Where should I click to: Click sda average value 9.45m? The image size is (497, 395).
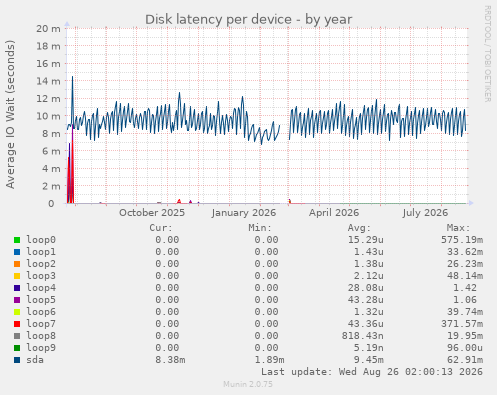point(369,360)
